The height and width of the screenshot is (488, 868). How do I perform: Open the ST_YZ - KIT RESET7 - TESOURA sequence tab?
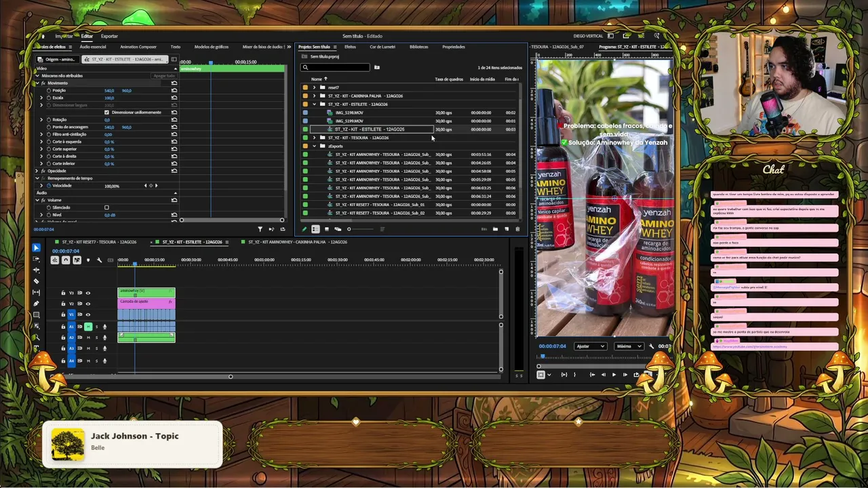click(x=100, y=242)
